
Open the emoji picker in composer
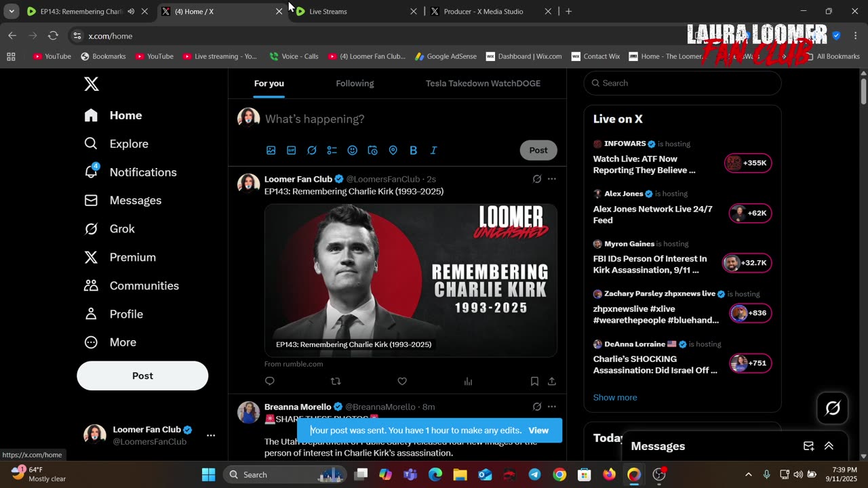[353, 150]
